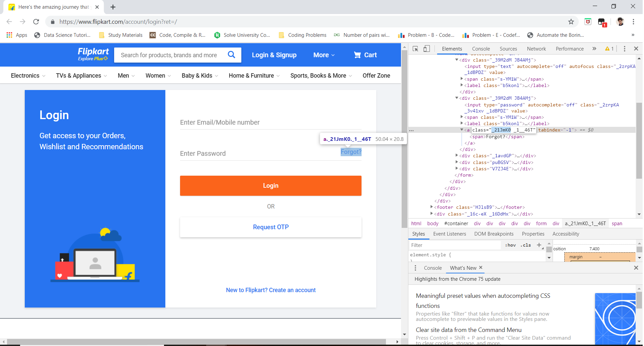This screenshot has height=346, width=644.
Task: Show hidden bookmarks overflow
Action: [633, 35]
